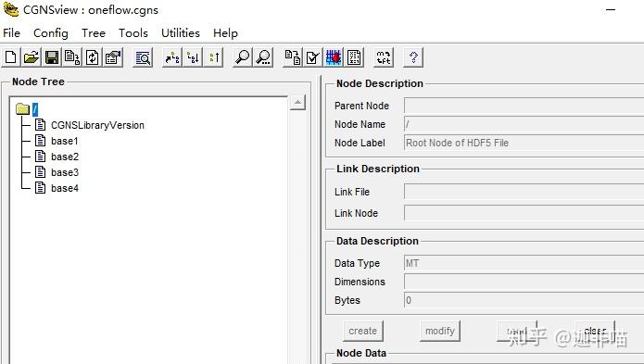Open the Config menu
The width and height of the screenshot is (644, 364).
(x=51, y=32)
